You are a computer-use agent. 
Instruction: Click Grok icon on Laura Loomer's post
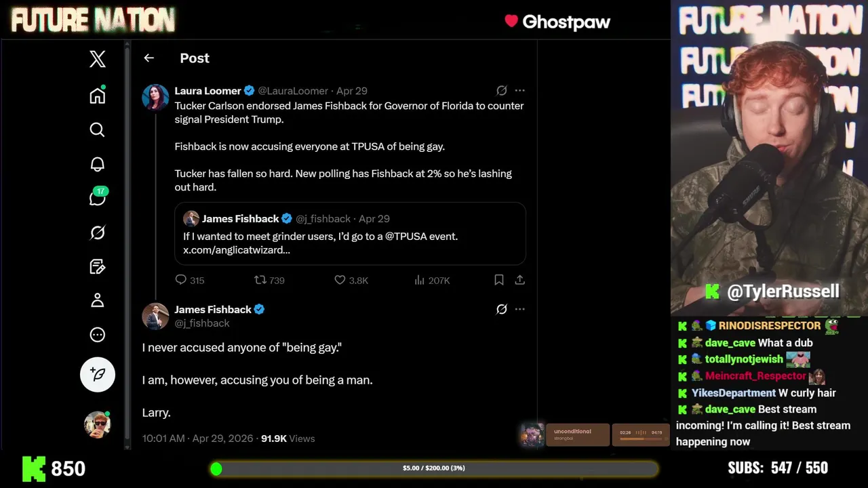click(502, 90)
